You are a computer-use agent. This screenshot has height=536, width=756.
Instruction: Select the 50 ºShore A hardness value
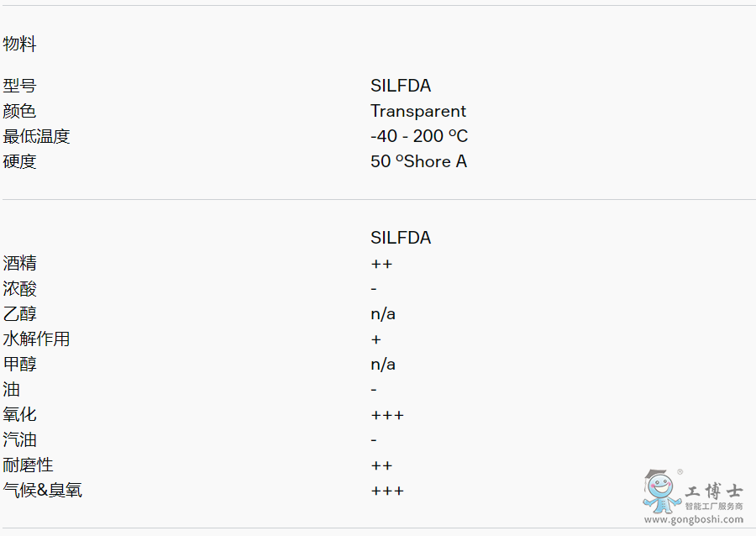click(417, 161)
